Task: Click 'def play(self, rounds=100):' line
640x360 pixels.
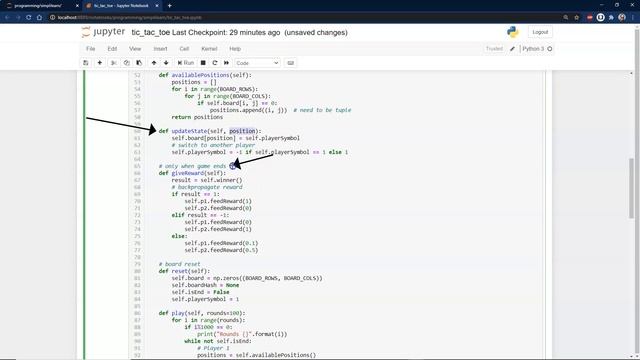Action: point(202,313)
